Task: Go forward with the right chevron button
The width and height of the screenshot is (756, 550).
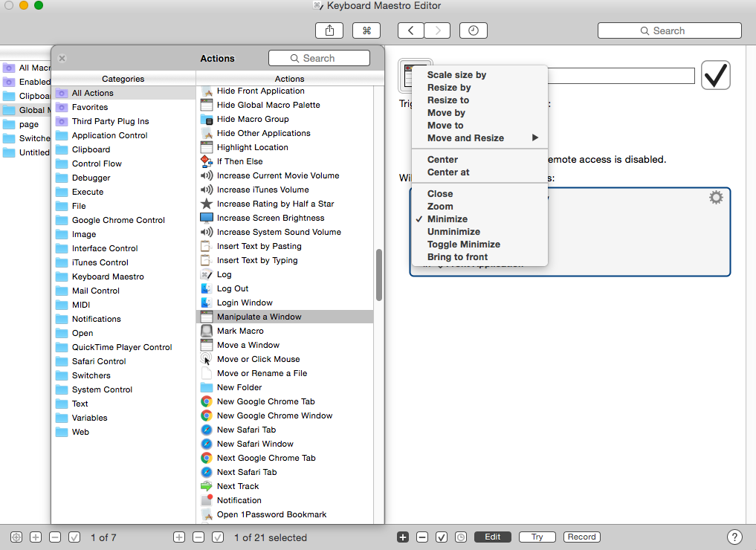Action: (437, 30)
